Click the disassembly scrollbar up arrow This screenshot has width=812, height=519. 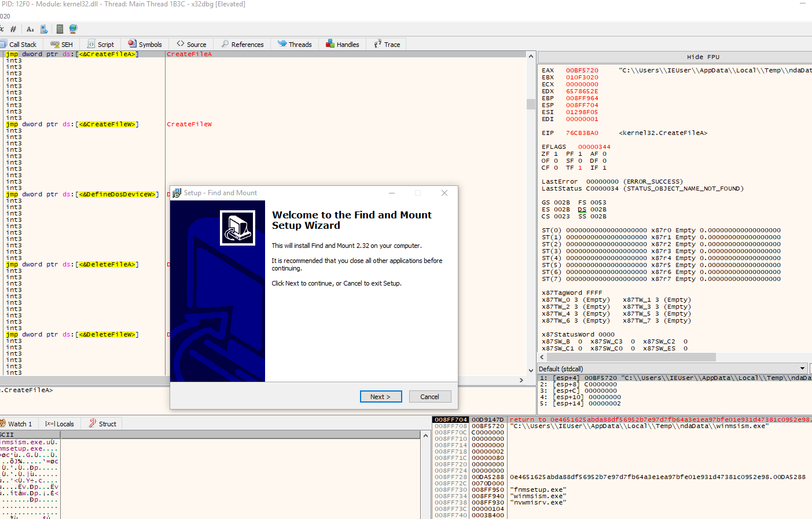point(531,56)
